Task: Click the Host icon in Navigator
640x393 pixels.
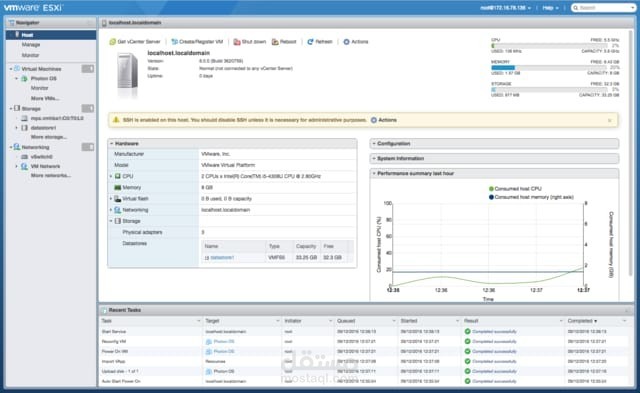Action: (x=17, y=34)
